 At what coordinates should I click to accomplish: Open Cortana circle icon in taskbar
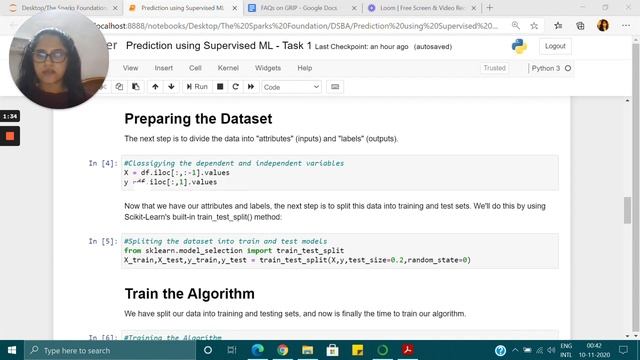pyautogui.click(x=208, y=350)
